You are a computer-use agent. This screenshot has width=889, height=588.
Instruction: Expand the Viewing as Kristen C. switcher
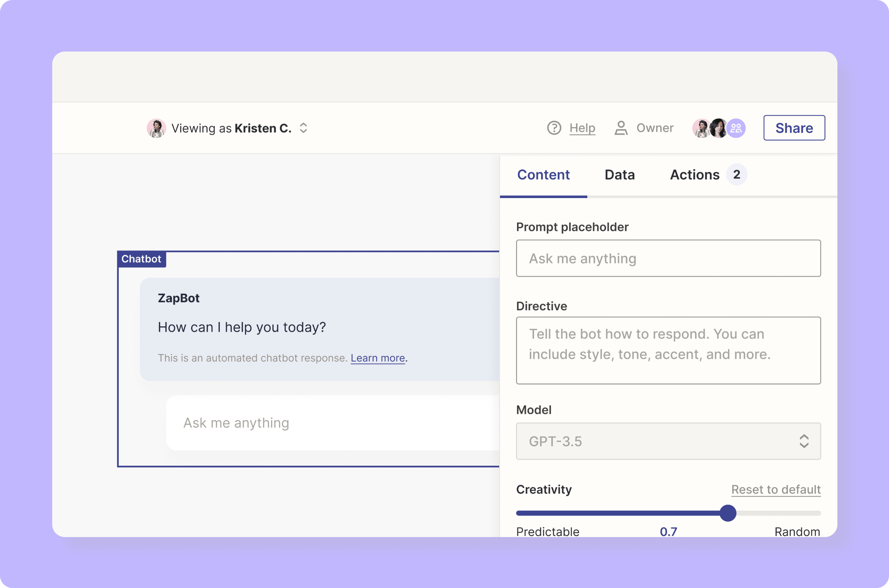[303, 128]
